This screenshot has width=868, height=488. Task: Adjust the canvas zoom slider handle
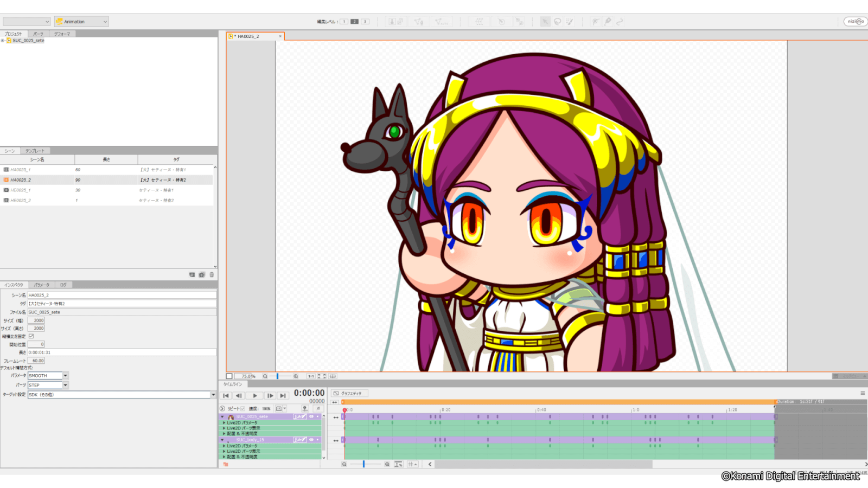[x=277, y=376]
